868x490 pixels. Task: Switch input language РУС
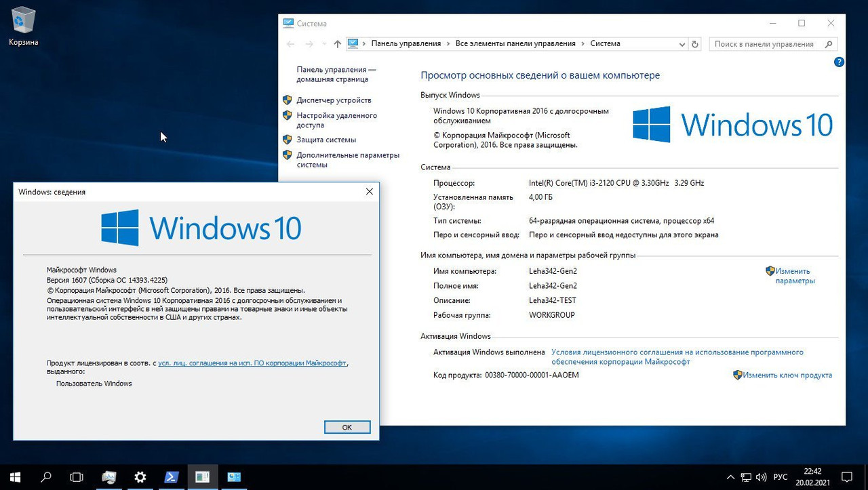point(781,477)
